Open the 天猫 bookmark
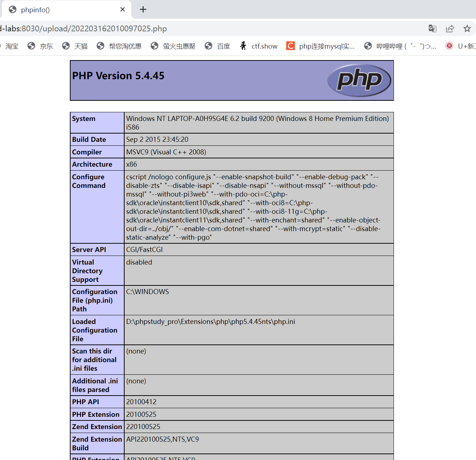Image resolution: width=476 pixels, height=460 pixels. (75, 46)
